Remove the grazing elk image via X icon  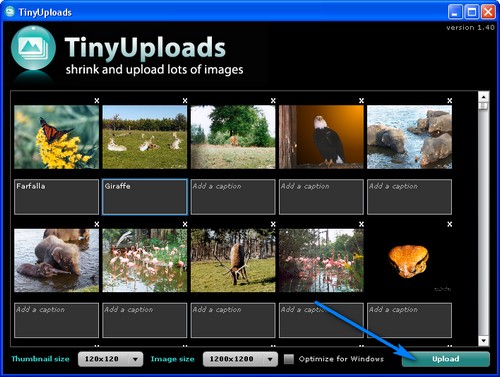[x=273, y=224]
